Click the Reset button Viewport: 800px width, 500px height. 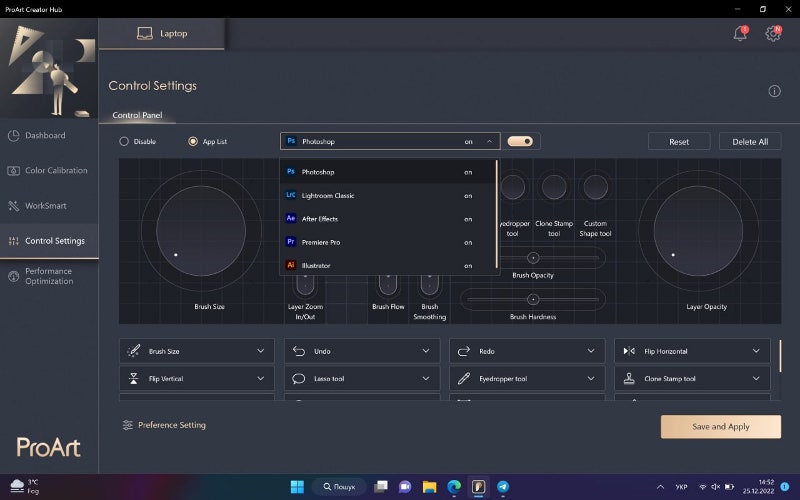[x=679, y=142]
